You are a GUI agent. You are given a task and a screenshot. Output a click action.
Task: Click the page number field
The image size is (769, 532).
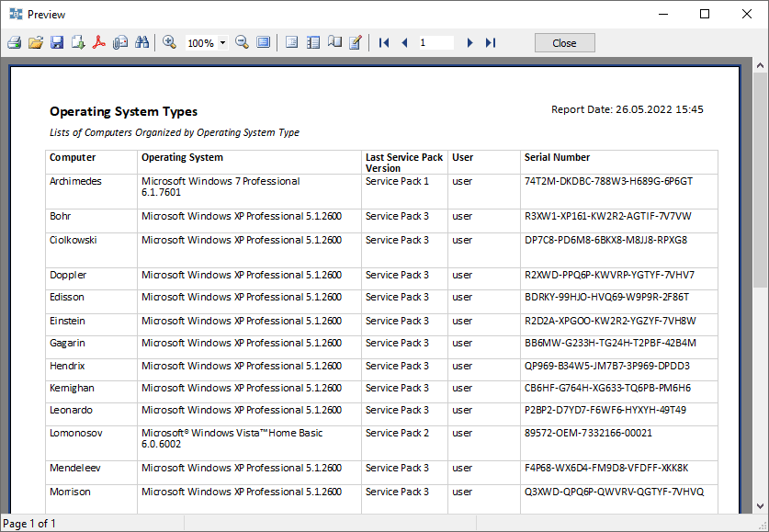(x=436, y=42)
